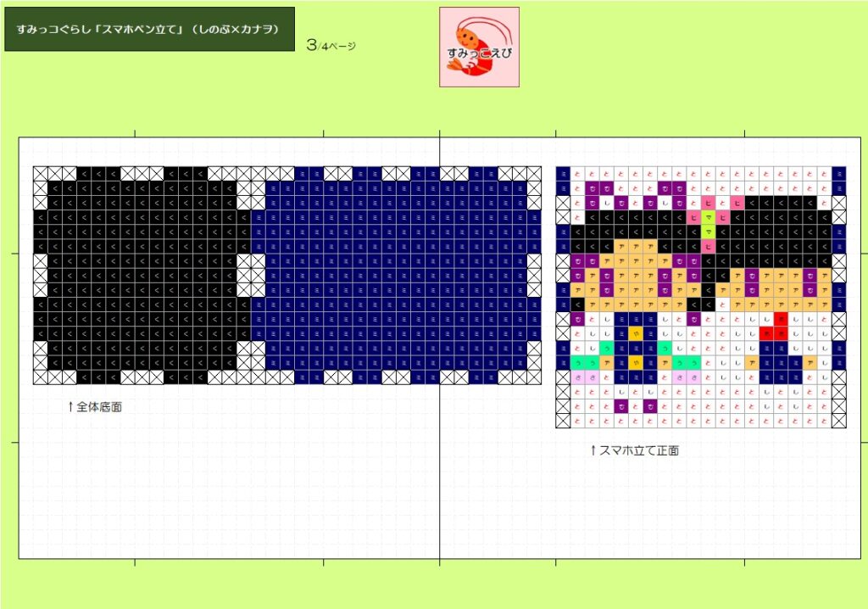868x609 pixels.
Task: Click the lime green cell in the front chart
Action: 708,225
